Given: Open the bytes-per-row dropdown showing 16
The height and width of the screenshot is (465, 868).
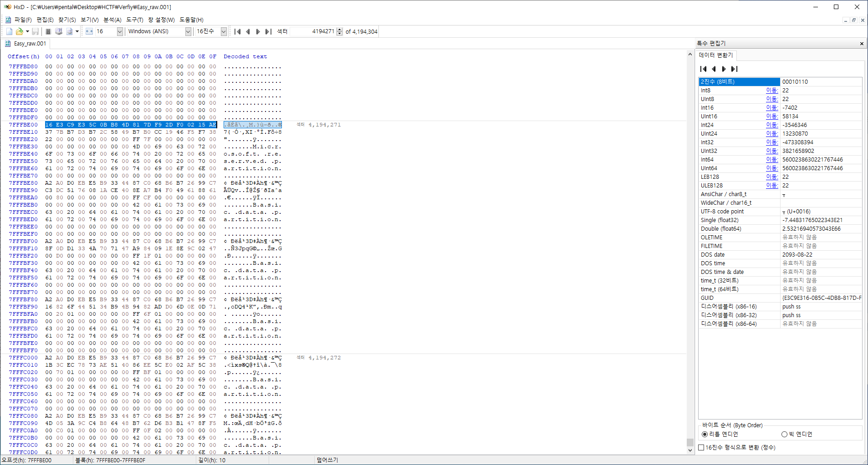Looking at the screenshot, I should click(120, 31).
